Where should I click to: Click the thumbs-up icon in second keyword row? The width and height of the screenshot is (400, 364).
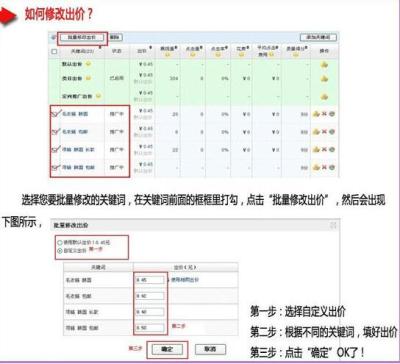(316, 132)
